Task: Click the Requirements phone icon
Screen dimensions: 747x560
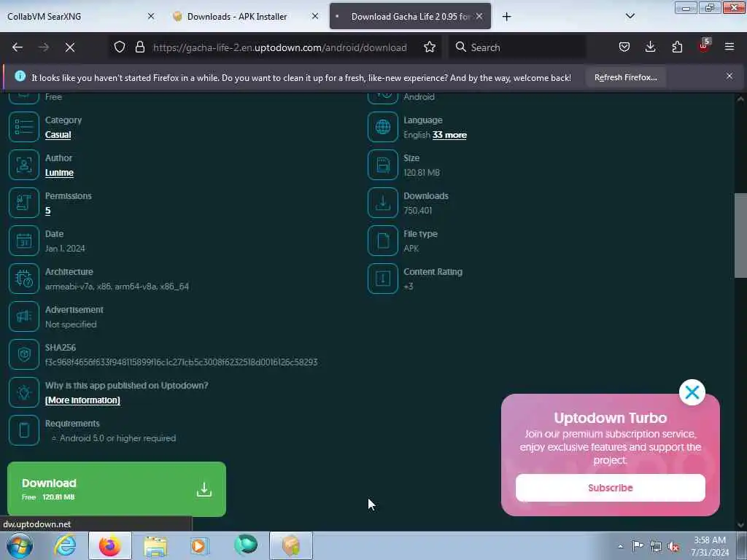Action: click(x=24, y=430)
